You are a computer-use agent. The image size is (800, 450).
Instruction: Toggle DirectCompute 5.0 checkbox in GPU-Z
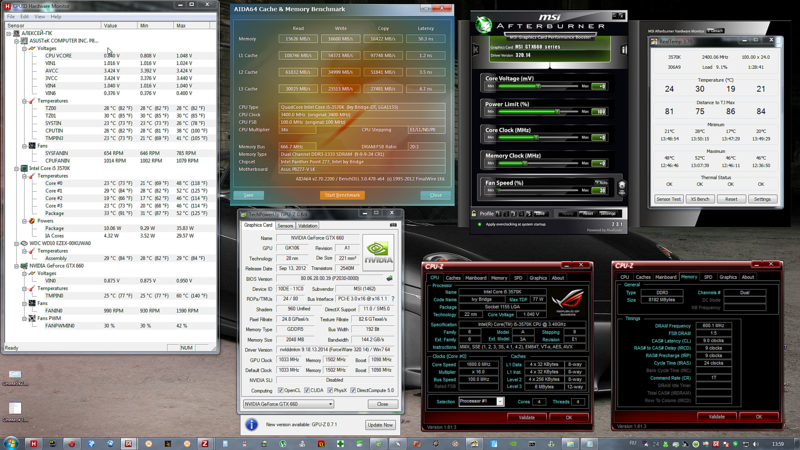(353, 390)
